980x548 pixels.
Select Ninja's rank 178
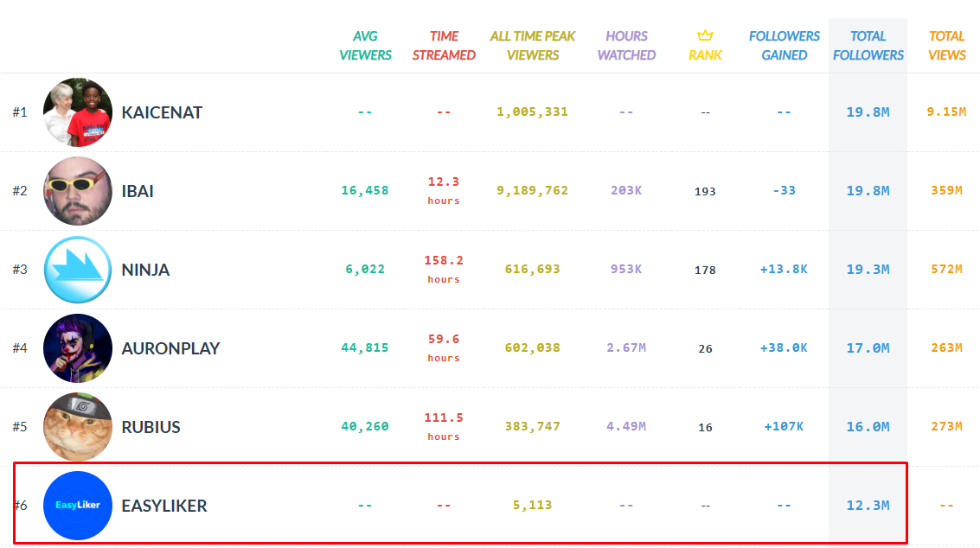705,270
